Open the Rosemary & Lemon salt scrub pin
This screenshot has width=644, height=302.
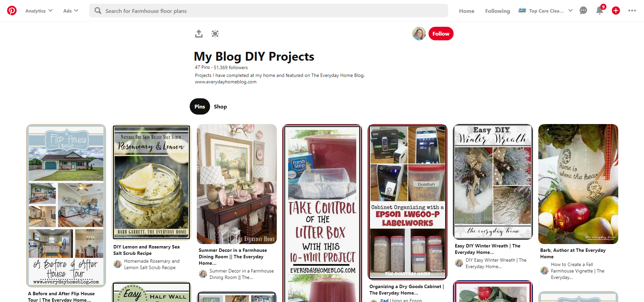click(151, 182)
